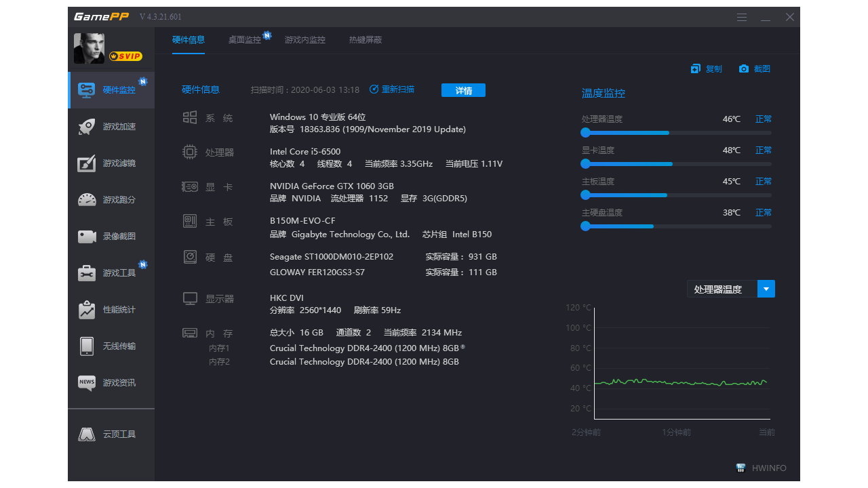Click 正常 status beside 显卡温度
This screenshot has width=868, height=488.
click(x=764, y=150)
